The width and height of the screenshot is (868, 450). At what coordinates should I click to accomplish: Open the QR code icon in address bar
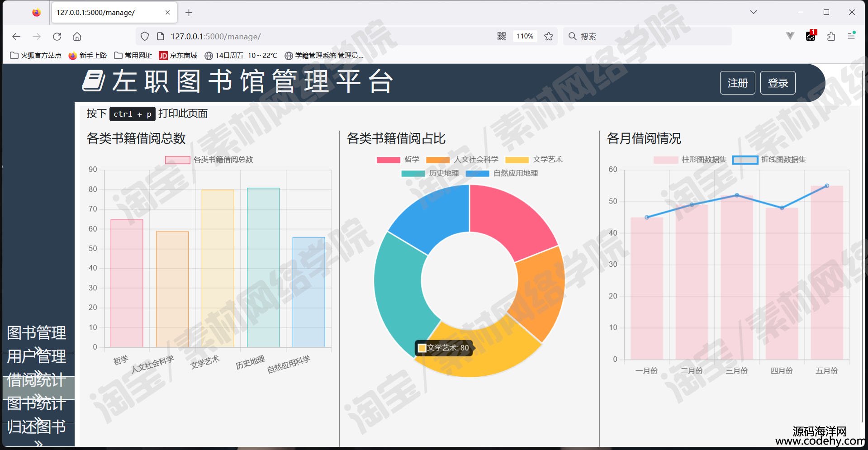pos(502,36)
